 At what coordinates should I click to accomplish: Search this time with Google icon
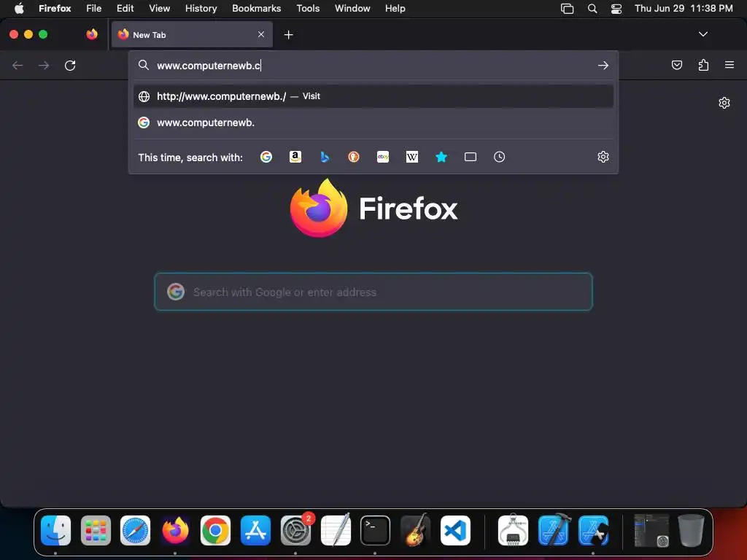click(x=266, y=157)
